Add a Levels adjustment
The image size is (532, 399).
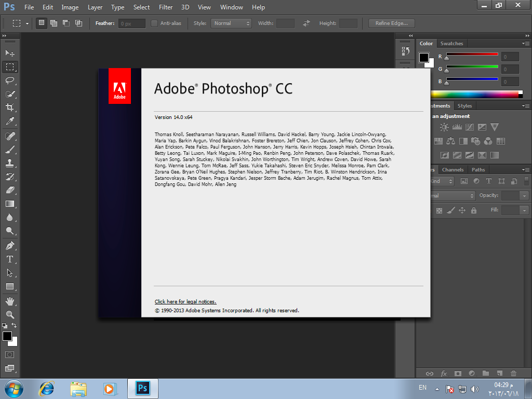click(457, 127)
